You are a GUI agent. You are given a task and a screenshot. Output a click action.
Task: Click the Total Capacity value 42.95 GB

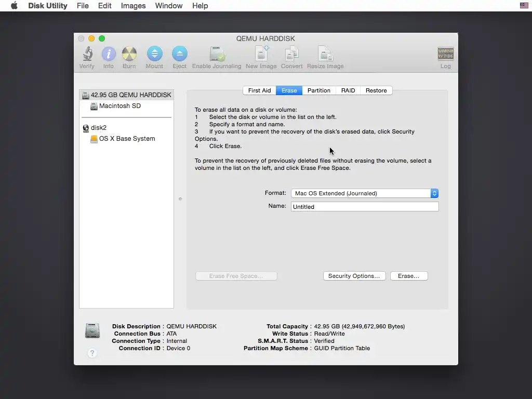click(360, 326)
